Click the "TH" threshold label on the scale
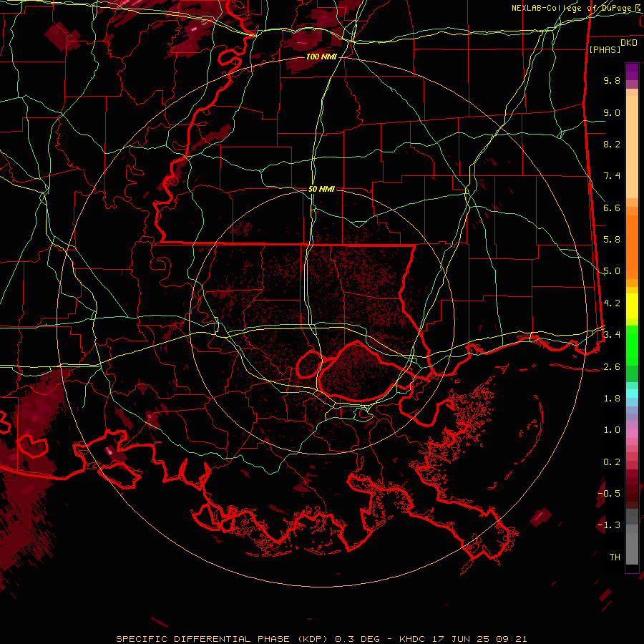644x644 pixels. click(615, 557)
